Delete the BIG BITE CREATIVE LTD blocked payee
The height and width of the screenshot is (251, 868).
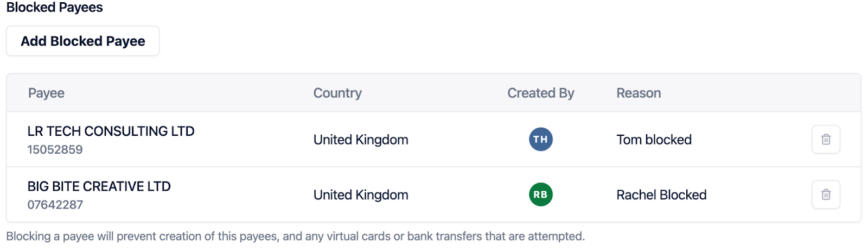coord(826,194)
